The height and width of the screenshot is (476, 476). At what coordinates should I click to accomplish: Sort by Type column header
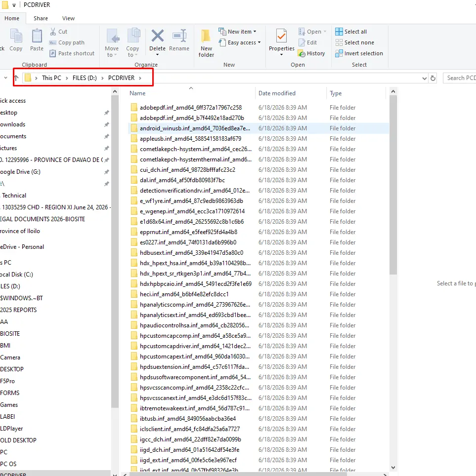(x=356, y=93)
